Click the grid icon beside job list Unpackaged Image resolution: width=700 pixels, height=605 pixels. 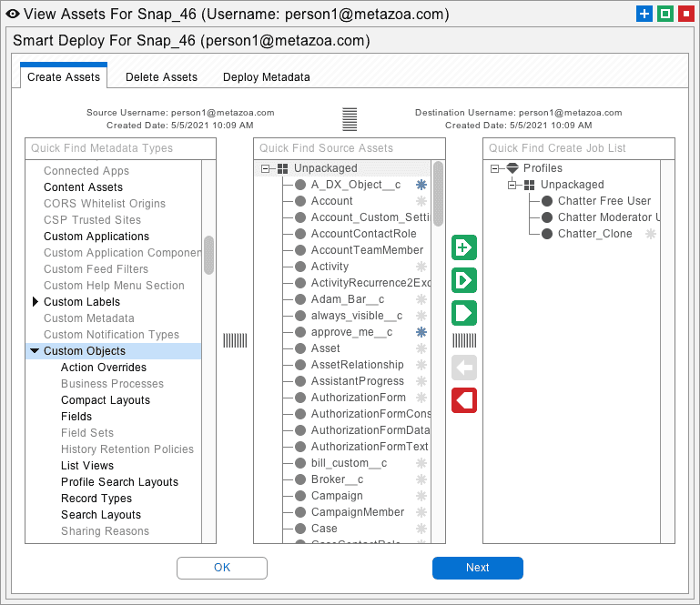(530, 186)
